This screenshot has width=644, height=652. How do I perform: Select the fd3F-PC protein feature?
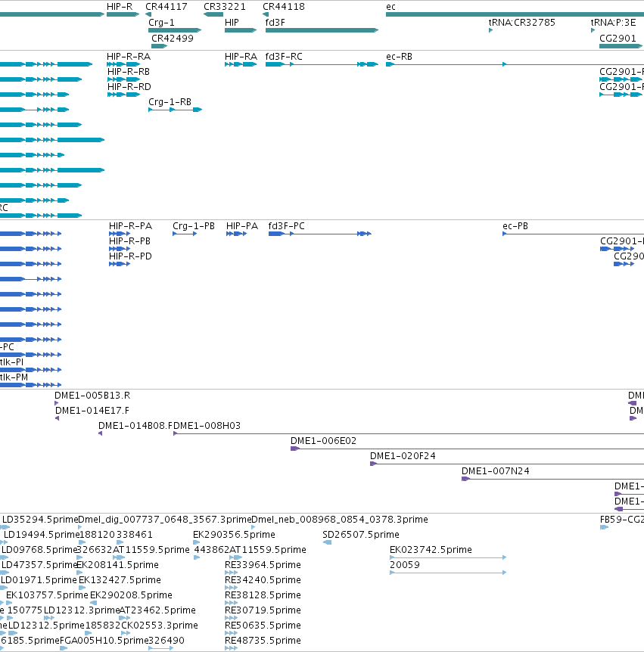click(x=320, y=234)
